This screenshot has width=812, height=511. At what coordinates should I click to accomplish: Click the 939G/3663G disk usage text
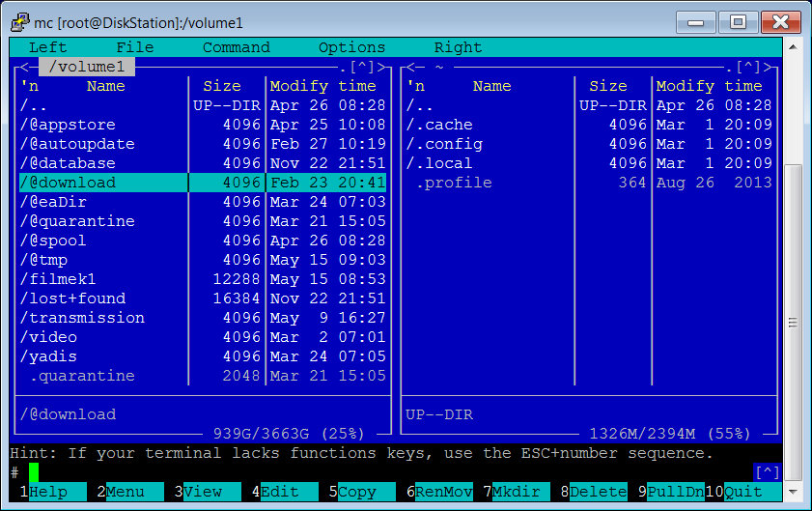point(289,434)
